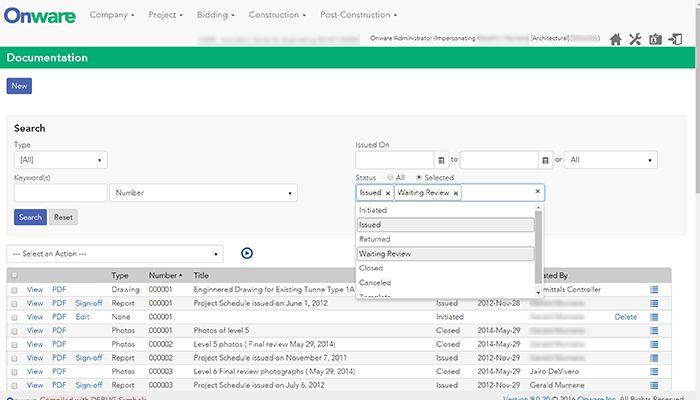
Task: Open the Number keyword field dropdown
Action: [204, 193]
